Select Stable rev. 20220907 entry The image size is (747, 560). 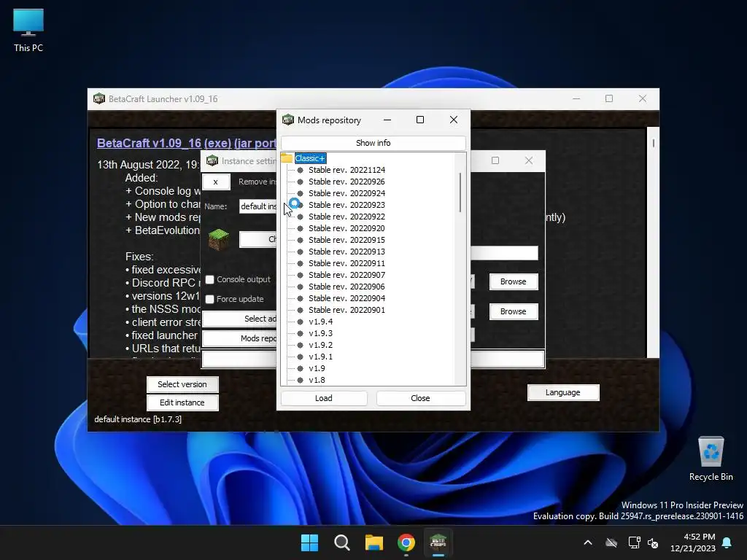click(x=347, y=275)
